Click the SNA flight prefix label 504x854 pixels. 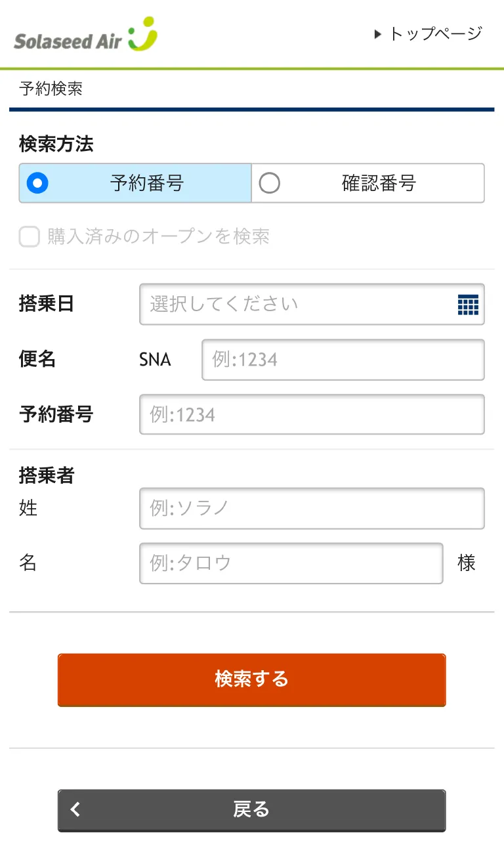(x=155, y=360)
